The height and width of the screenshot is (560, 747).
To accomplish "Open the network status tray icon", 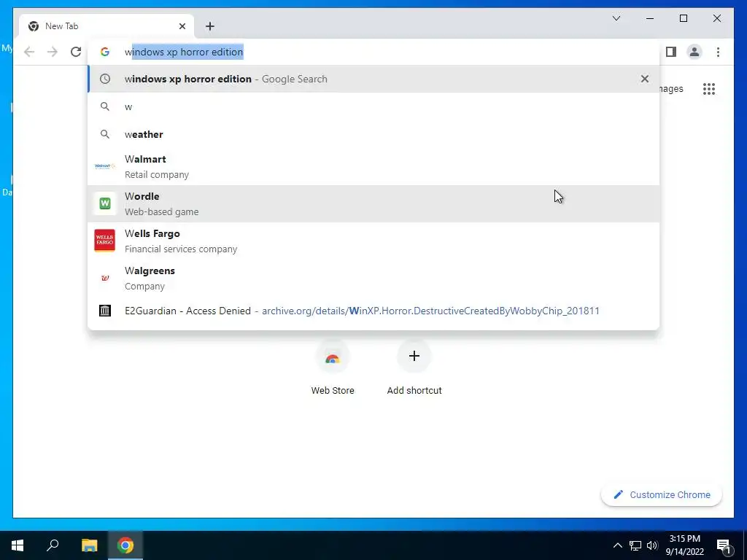I will click(635, 545).
